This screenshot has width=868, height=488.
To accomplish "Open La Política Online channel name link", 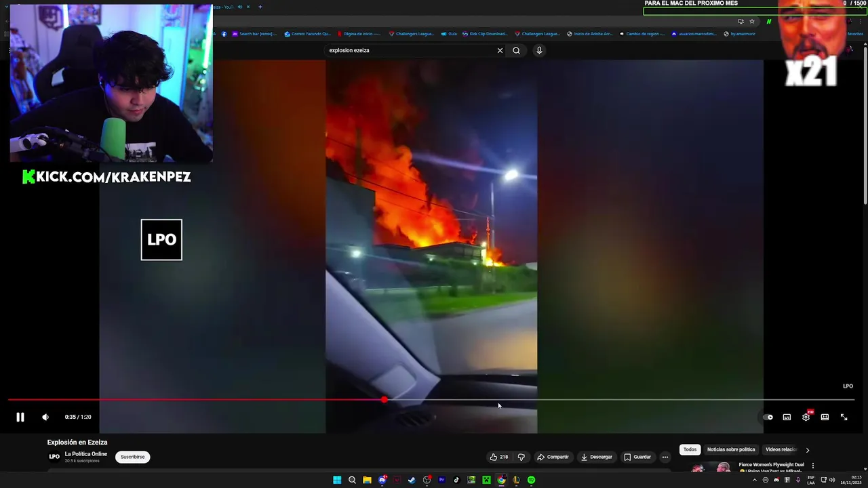I will (86, 454).
